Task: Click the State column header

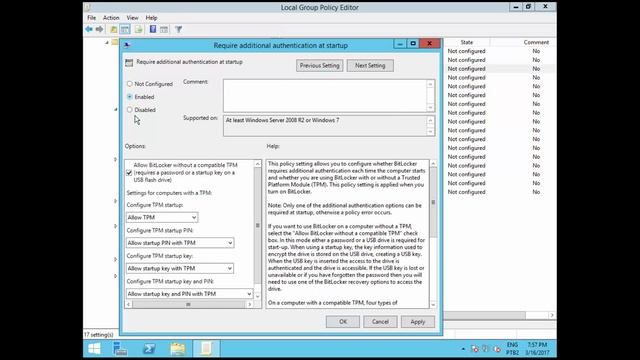Action: tap(467, 42)
